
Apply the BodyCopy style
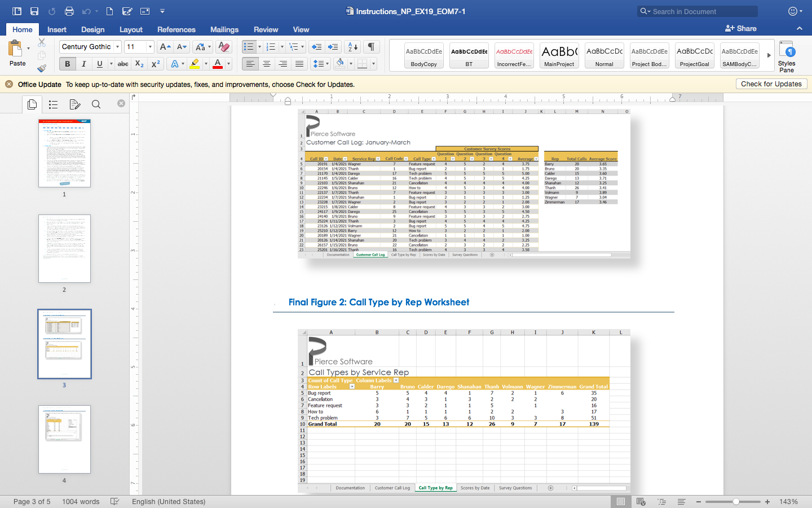[x=424, y=55]
